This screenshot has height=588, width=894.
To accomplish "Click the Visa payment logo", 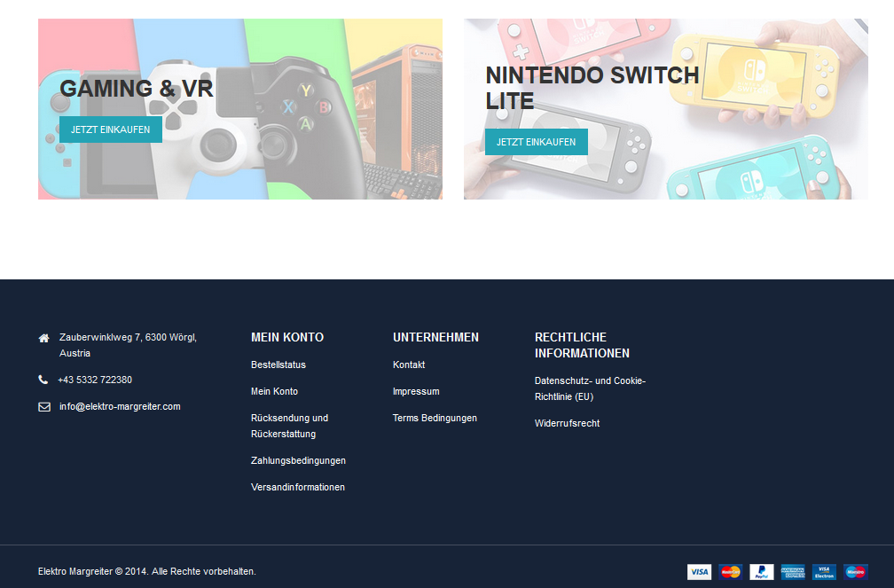I will (699, 571).
